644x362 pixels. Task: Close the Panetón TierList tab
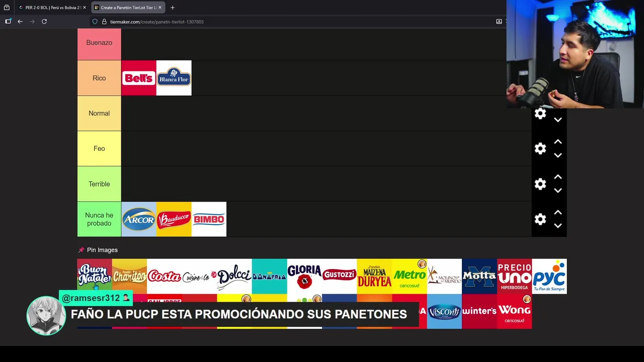pos(160,8)
